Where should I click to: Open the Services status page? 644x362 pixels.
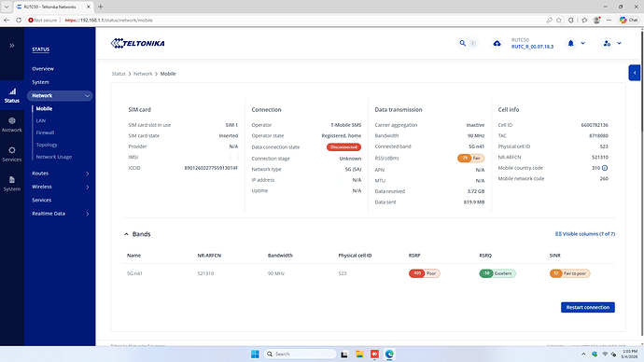tap(41, 200)
